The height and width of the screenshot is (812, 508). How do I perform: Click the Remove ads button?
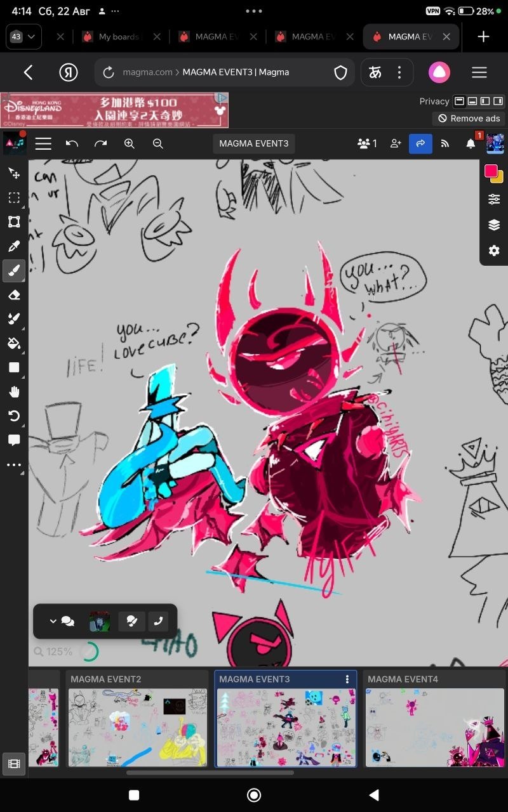[469, 119]
